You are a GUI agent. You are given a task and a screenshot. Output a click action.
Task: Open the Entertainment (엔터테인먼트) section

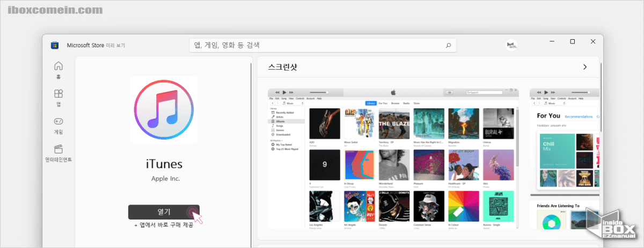pyautogui.click(x=58, y=154)
